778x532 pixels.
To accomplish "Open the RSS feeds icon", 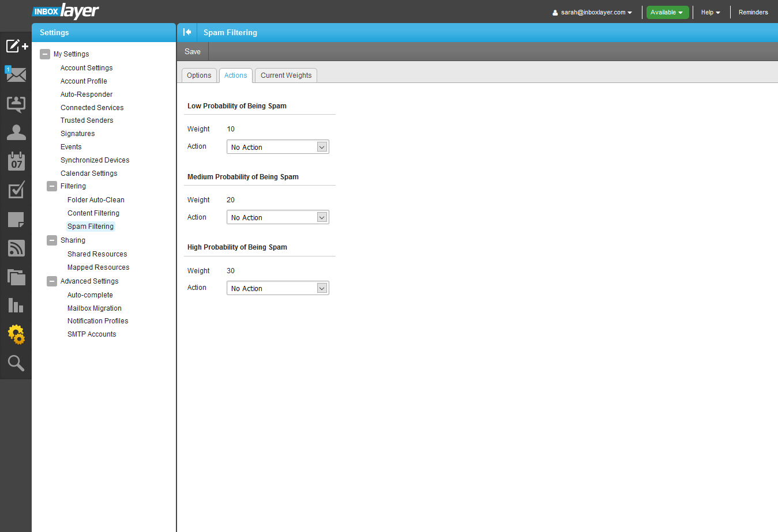I will [16, 248].
